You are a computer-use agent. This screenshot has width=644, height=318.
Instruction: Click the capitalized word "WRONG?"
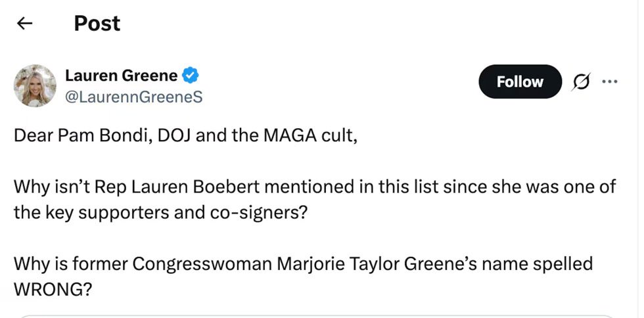pos(53,289)
